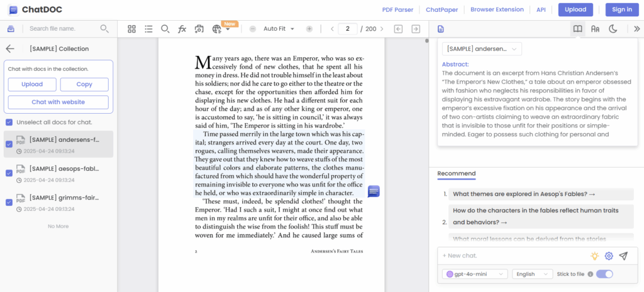The image size is (644, 292).
Task: Select the formula fx tool
Action: pyautogui.click(x=182, y=29)
